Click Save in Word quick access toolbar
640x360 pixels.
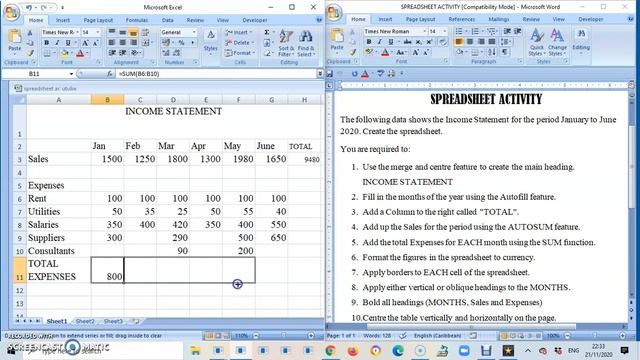tap(330, 73)
